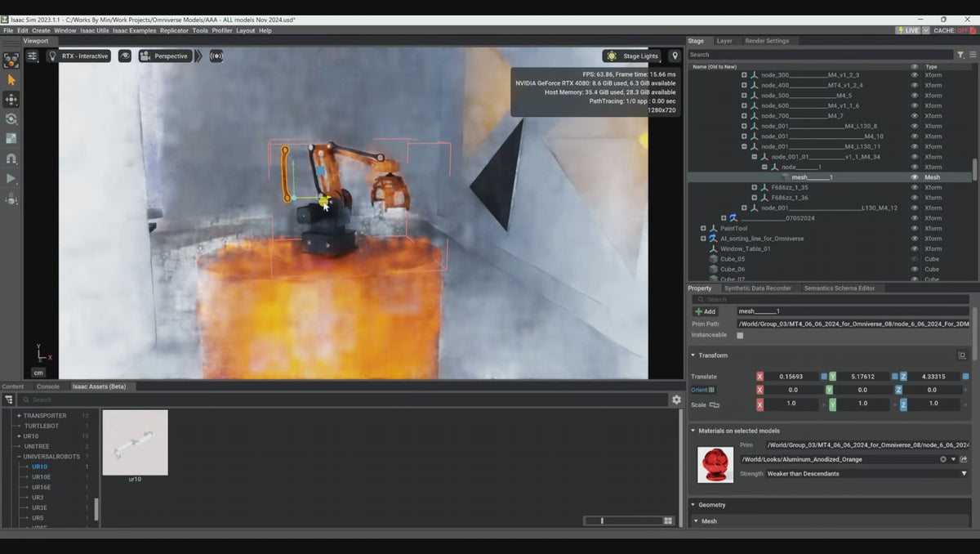Choose the Rotate tool in left toolbar
The width and height of the screenshot is (980, 554).
click(11, 118)
